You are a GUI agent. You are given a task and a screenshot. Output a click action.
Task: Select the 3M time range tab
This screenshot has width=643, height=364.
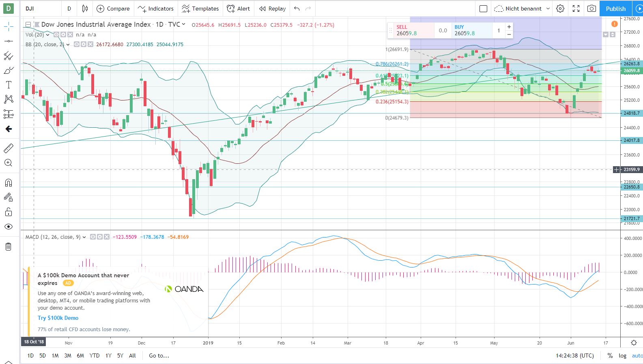coord(68,355)
